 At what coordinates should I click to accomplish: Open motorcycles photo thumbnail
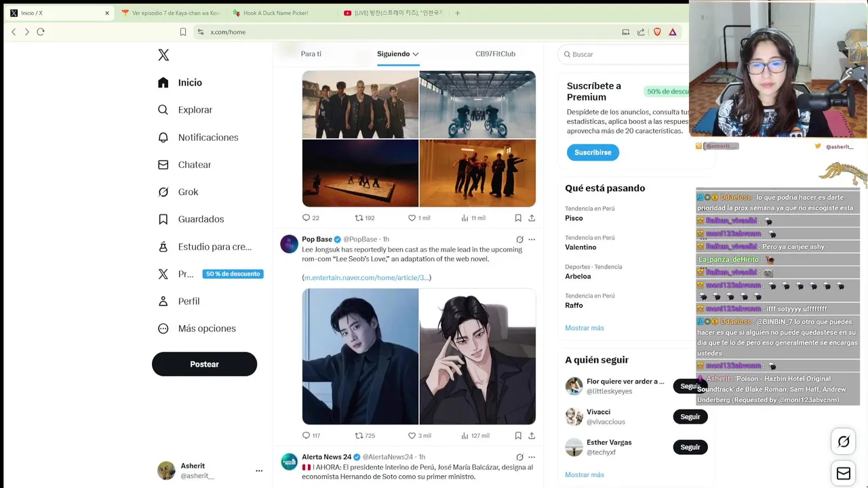coord(477,104)
